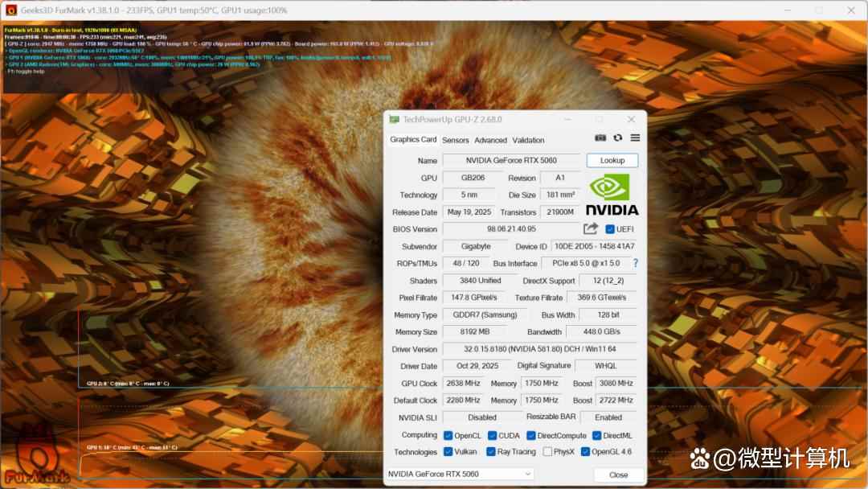Open the Validation tab
The height and width of the screenshot is (489, 868).
[x=528, y=140]
